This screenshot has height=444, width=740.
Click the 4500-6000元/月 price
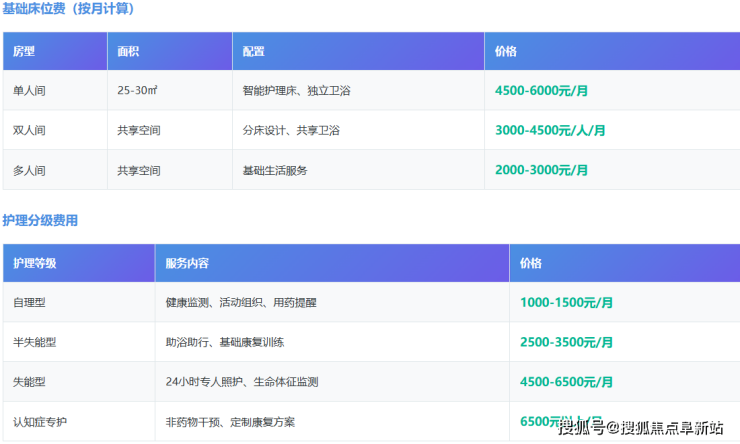[541, 90]
